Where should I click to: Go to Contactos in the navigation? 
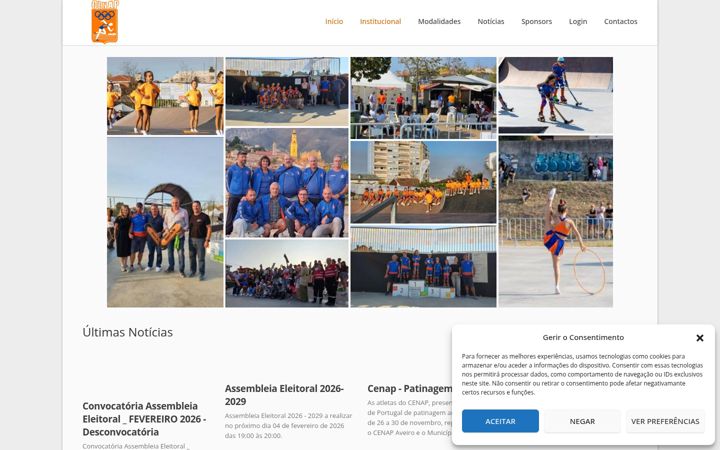pos(620,22)
